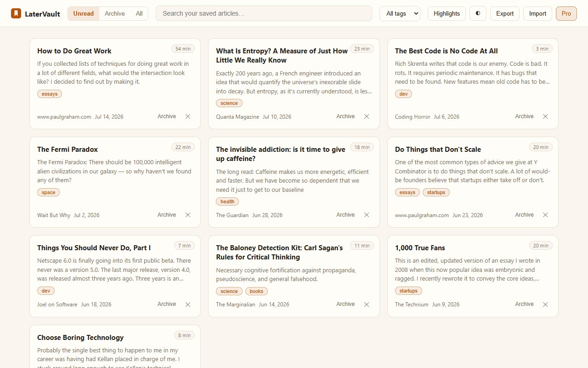Click the Import button

pyautogui.click(x=537, y=13)
